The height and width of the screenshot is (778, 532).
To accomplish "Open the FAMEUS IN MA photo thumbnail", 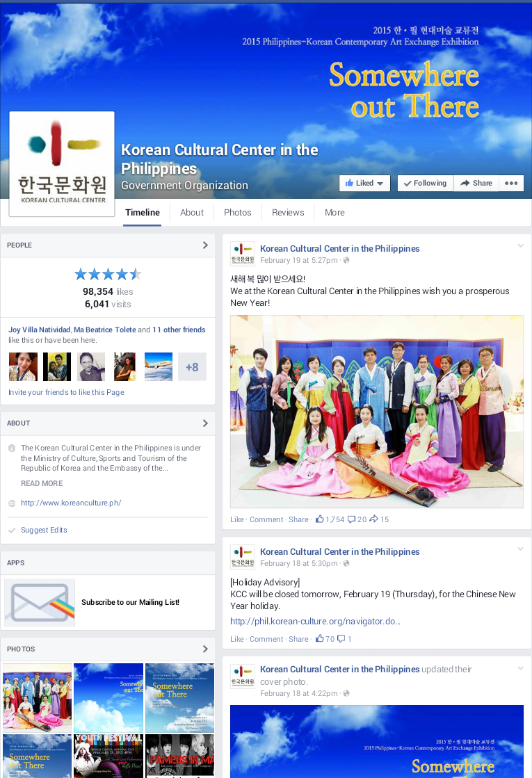I will tap(179, 756).
